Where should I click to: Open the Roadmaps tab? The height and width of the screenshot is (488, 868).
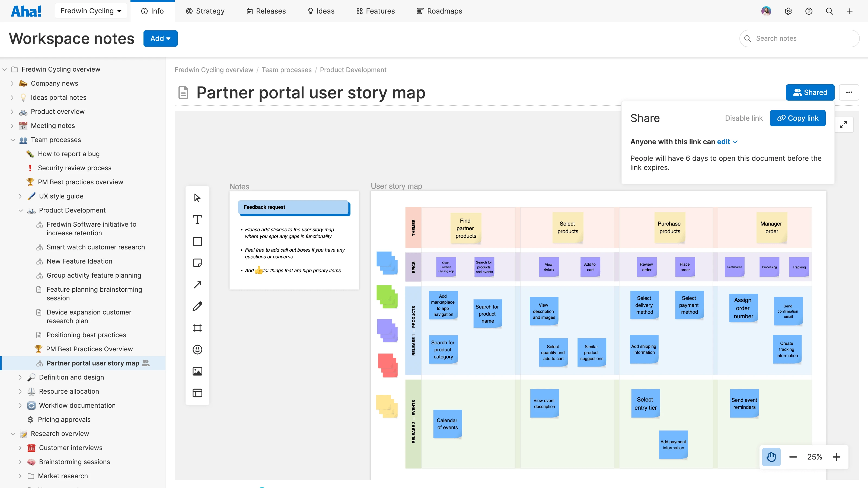point(439,11)
